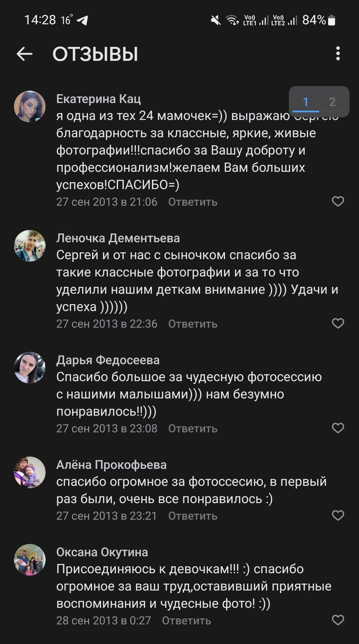The image size is (359, 644).
Task: Tap heart on Оксана Окутина's review
Action: point(338,620)
